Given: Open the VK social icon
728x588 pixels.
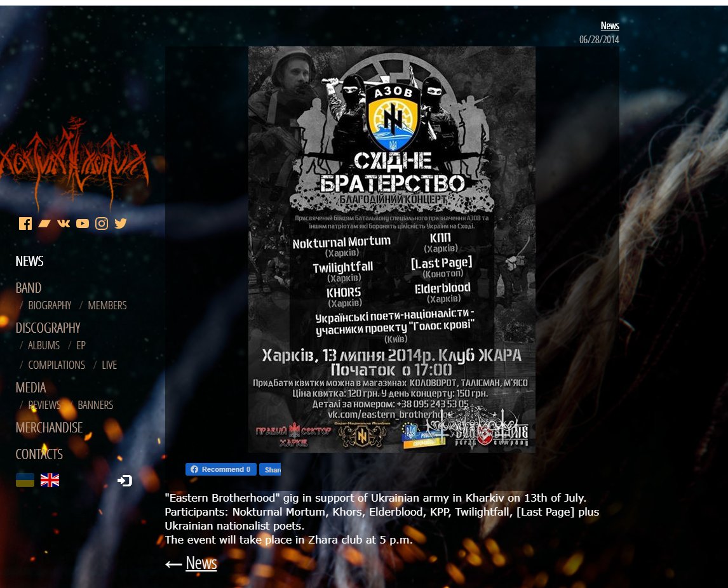Looking at the screenshot, I should 64,224.
